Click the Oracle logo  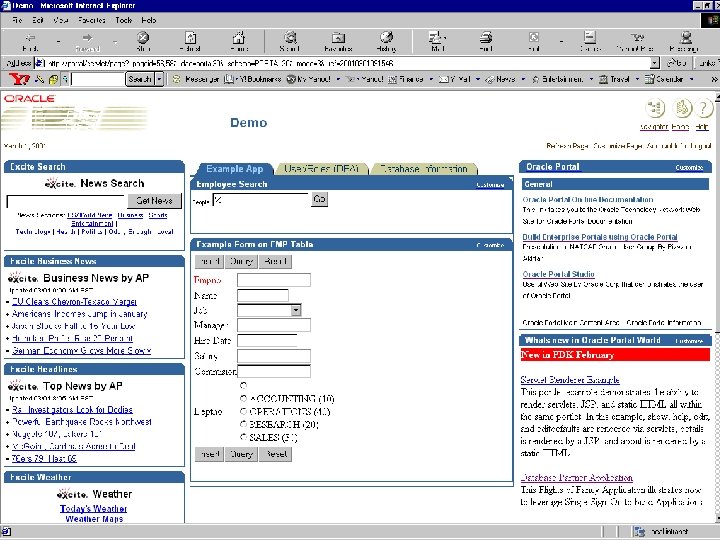click(30, 98)
